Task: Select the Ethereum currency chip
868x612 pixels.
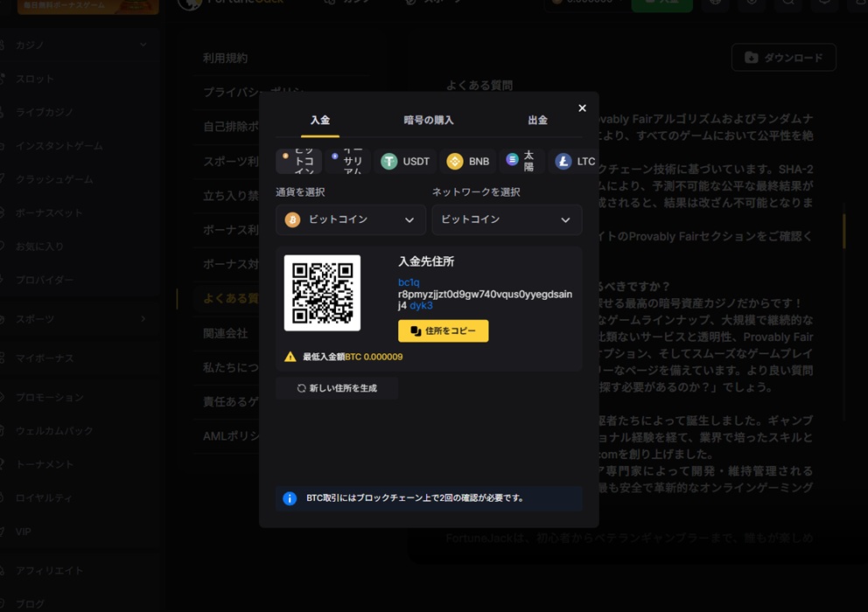Action: point(347,161)
